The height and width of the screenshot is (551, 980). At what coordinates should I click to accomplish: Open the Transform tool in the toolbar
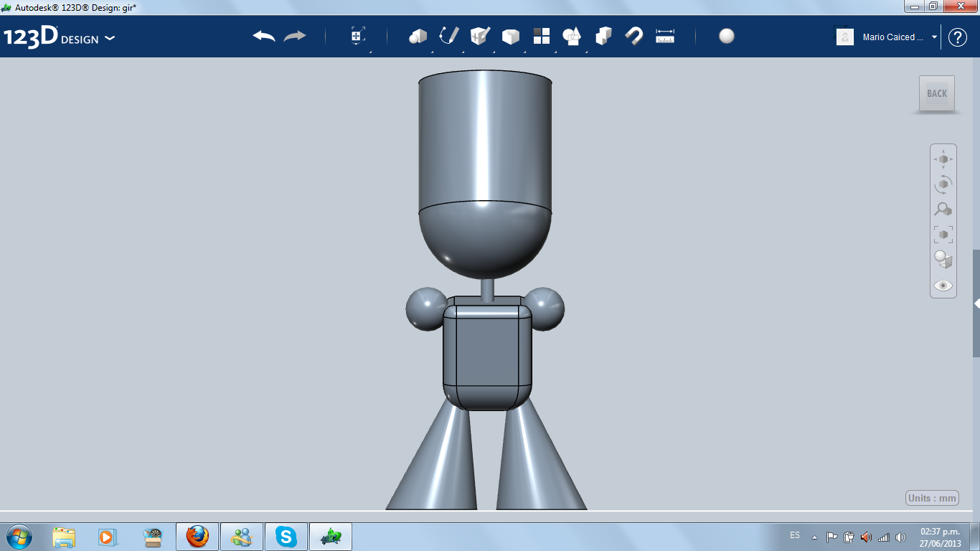click(x=358, y=37)
